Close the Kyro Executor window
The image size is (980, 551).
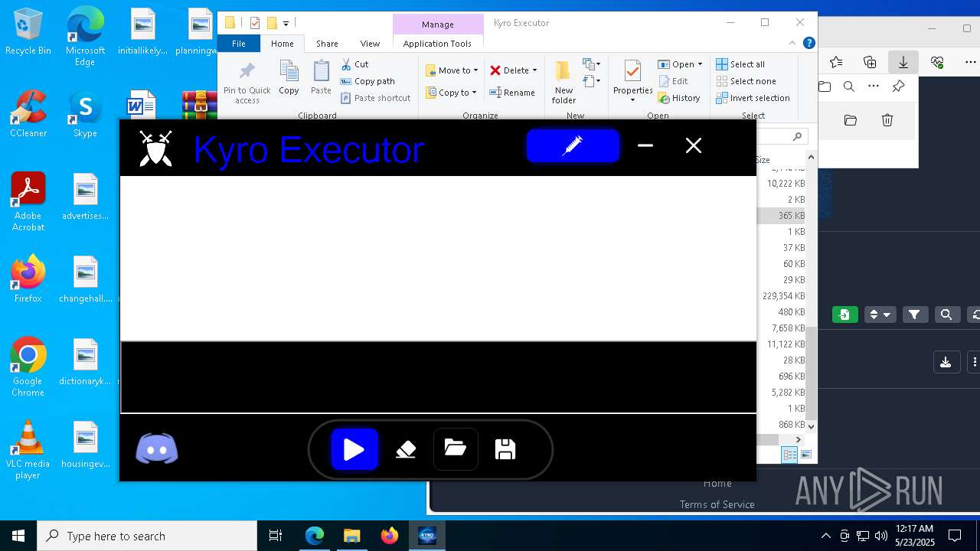[x=694, y=145]
